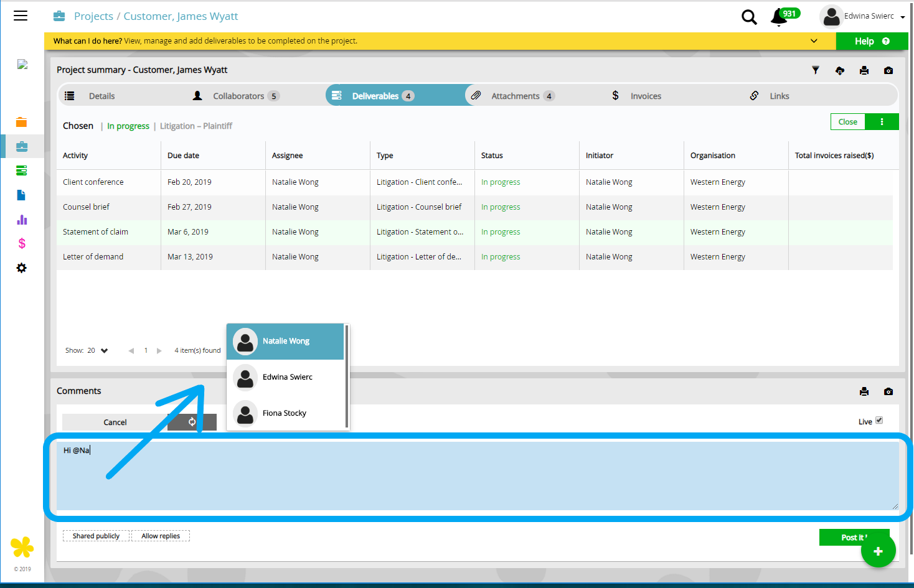Print the project summary using printer icon
The image size is (914, 588).
[864, 70]
